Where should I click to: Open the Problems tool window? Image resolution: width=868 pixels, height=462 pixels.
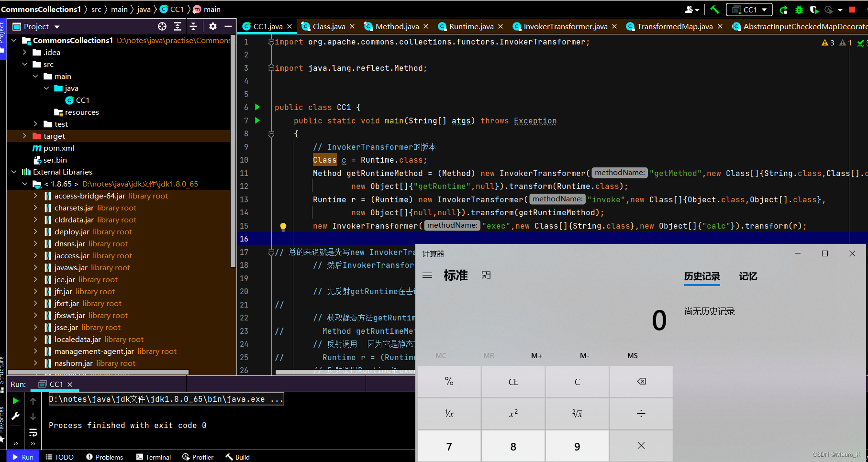tap(105, 457)
